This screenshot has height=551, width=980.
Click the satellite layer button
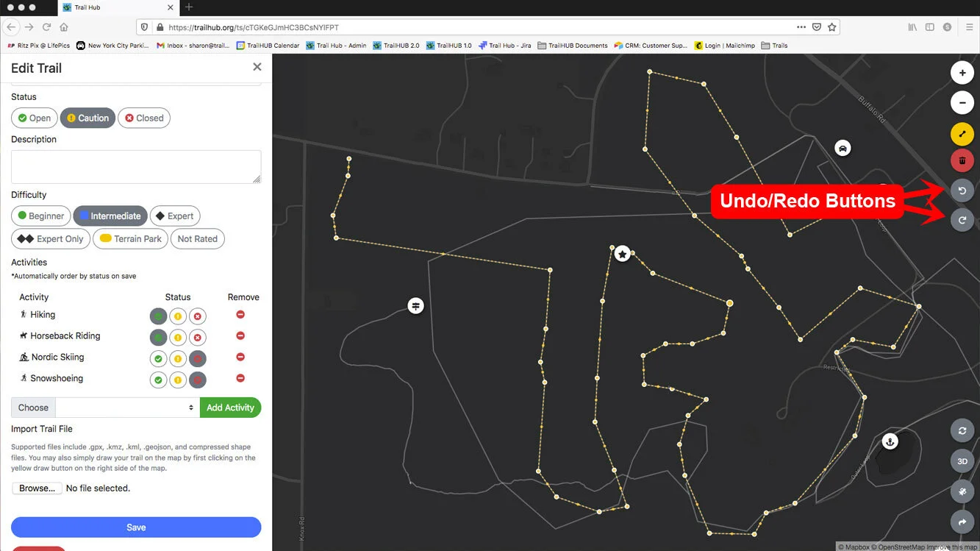tap(962, 491)
